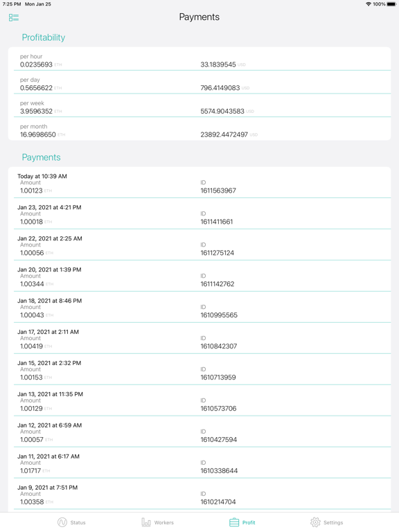Select the per week profitability row
The height and width of the screenshot is (532, 399).
click(202, 107)
